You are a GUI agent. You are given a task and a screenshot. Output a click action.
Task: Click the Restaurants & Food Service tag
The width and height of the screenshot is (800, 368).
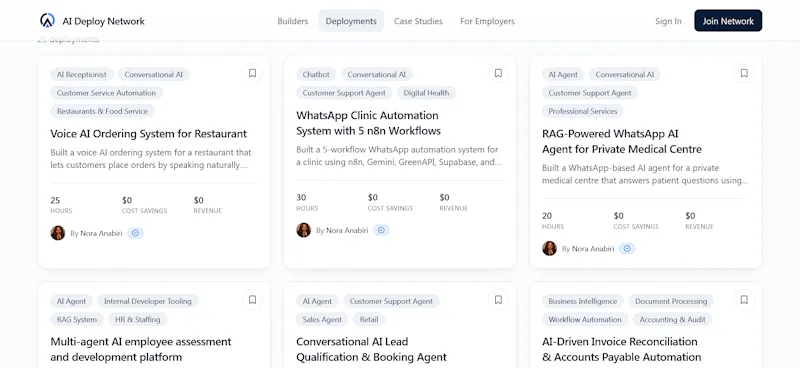[x=102, y=111]
